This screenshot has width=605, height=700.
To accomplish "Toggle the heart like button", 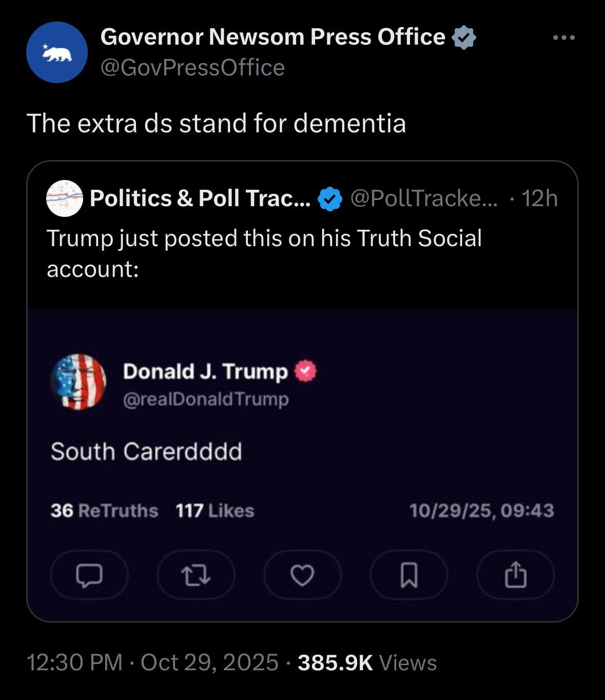I will point(302,575).
